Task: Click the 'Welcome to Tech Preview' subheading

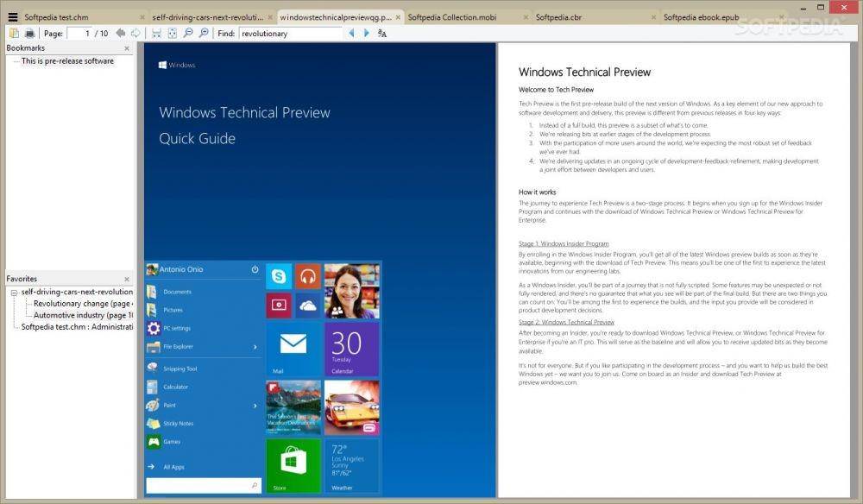Action: pyautogui.click(x=556, y=90)
